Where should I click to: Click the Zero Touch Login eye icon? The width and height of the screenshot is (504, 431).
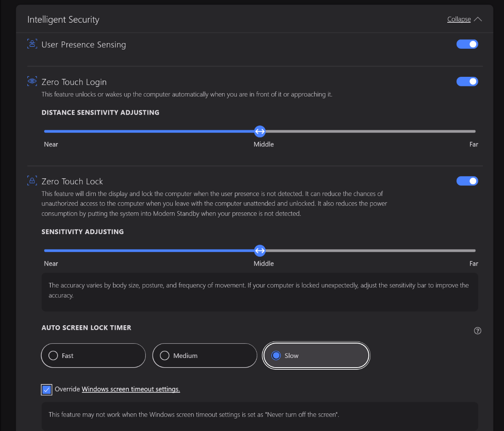point(32,81)
